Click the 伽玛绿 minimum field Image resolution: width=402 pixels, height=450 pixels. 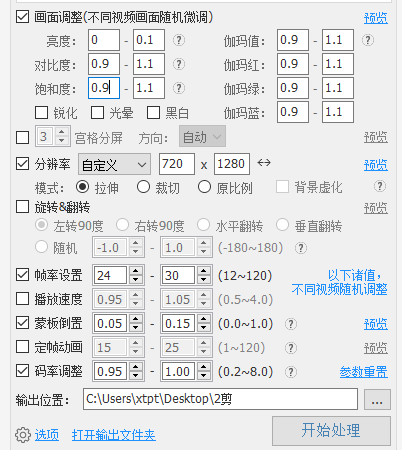293,88
